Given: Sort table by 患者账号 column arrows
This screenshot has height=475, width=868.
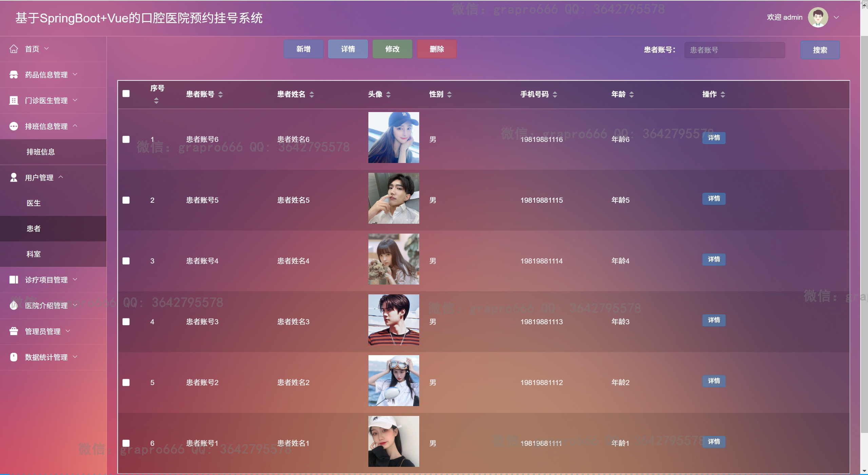Looking at the screenshot, I should coord(220,94).
